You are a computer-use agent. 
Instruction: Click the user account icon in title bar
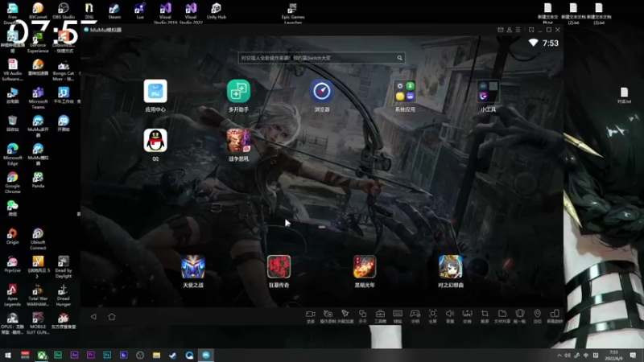(x=510, y=30)
